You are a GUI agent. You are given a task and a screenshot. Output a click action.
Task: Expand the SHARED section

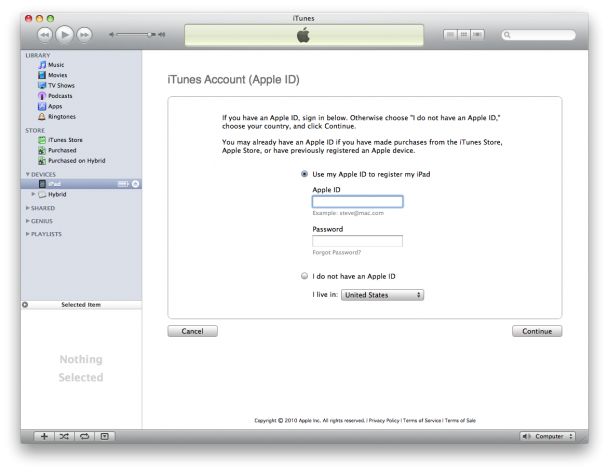click(x=28, y=208)
